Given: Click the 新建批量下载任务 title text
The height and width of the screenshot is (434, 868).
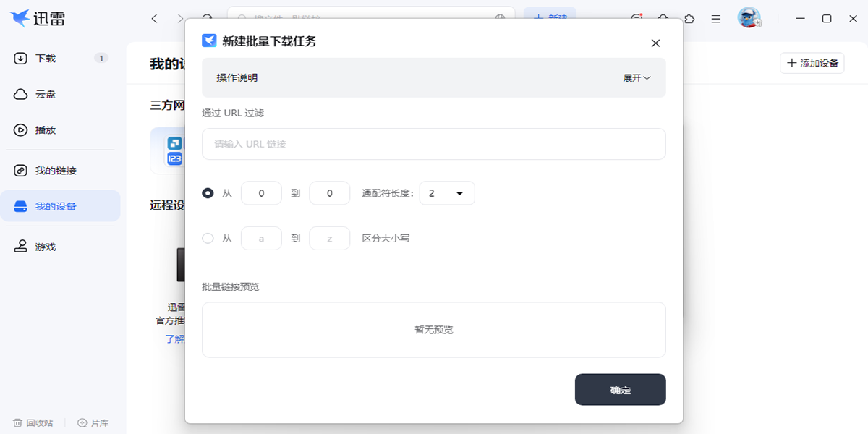Looking at the screenshot, I should 269,41.
